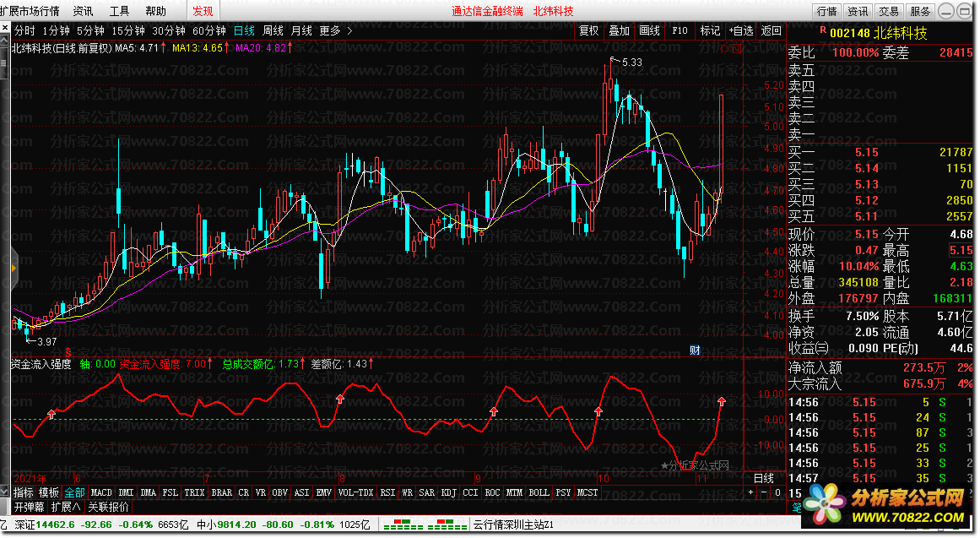Switch to the 月线 monthly chart

(302, 30)
